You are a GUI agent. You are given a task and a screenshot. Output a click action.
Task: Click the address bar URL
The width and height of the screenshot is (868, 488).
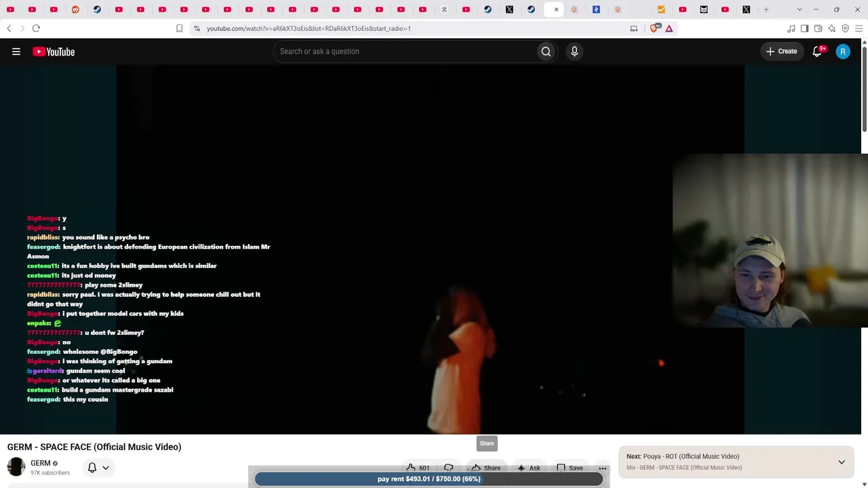309,28
